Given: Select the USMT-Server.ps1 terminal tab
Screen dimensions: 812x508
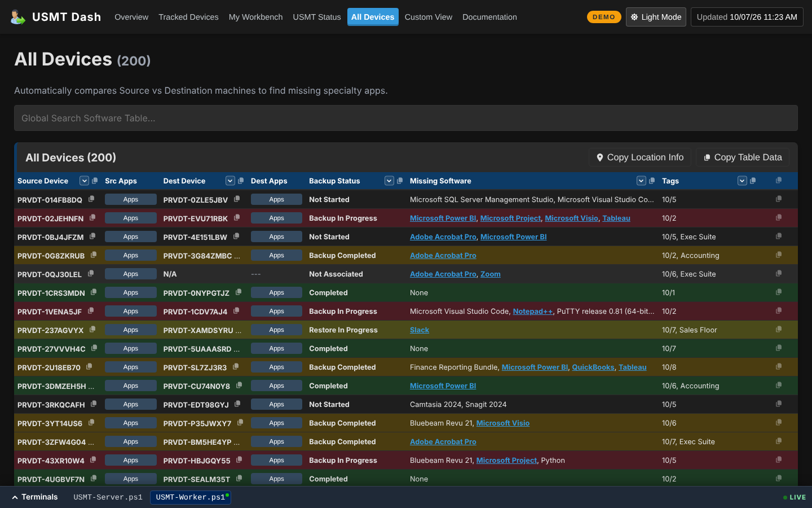Looking at the screenshot, I should click(108, 497).
